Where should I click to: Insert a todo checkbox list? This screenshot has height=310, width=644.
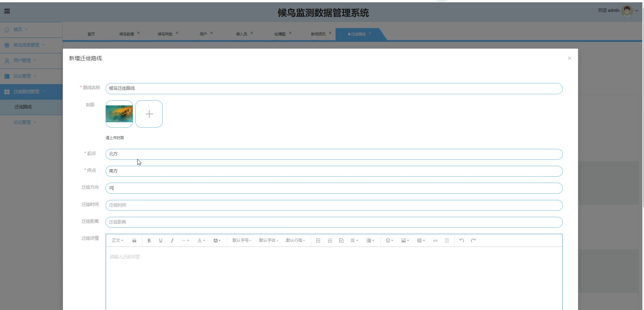[341, 240]
